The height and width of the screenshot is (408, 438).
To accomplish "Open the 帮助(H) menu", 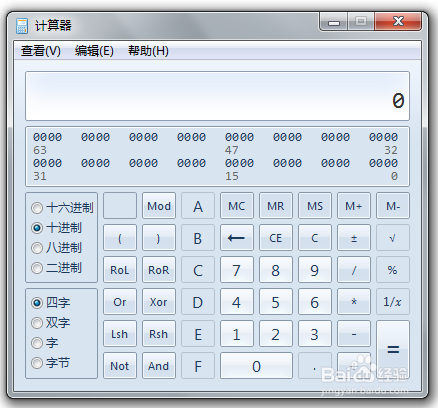I will point(148,51).
